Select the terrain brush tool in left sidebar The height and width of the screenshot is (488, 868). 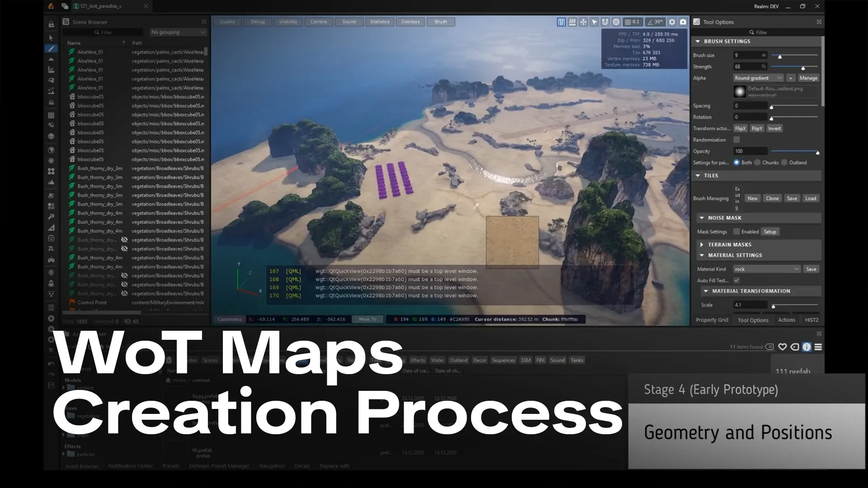tap(51, 48)
